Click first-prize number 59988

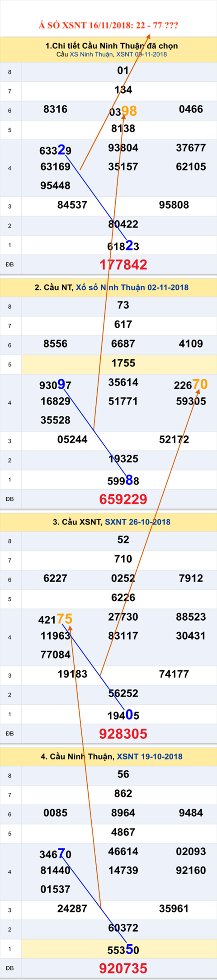(123, 481)
